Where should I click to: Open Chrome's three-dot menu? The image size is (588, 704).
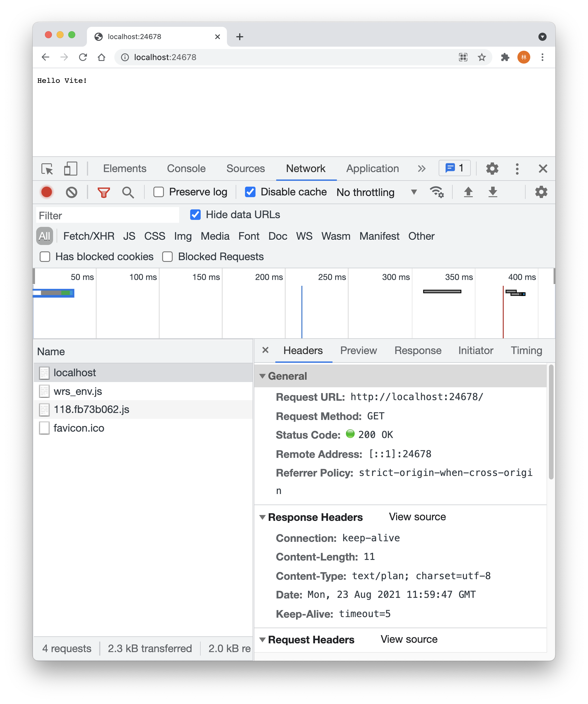(542, 57)
